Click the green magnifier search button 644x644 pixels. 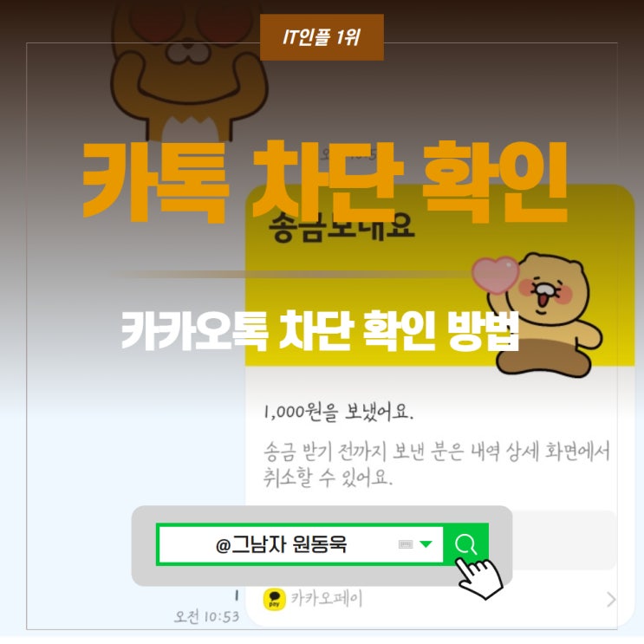pyautogui.click(x=465, y=544)
